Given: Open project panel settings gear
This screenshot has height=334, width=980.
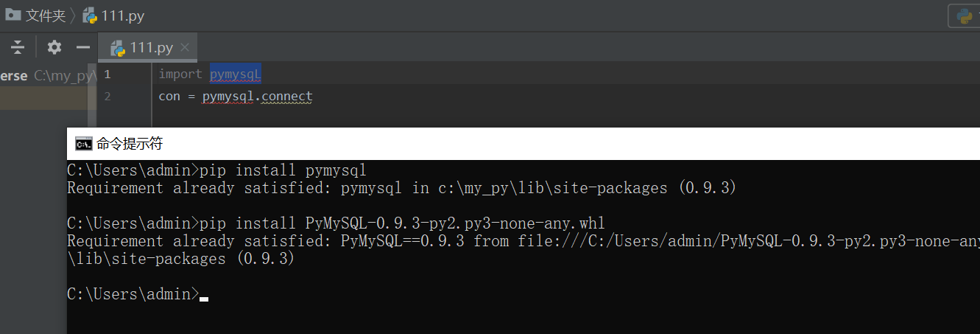Looking at the screenshot, I should tap(54, 47).
